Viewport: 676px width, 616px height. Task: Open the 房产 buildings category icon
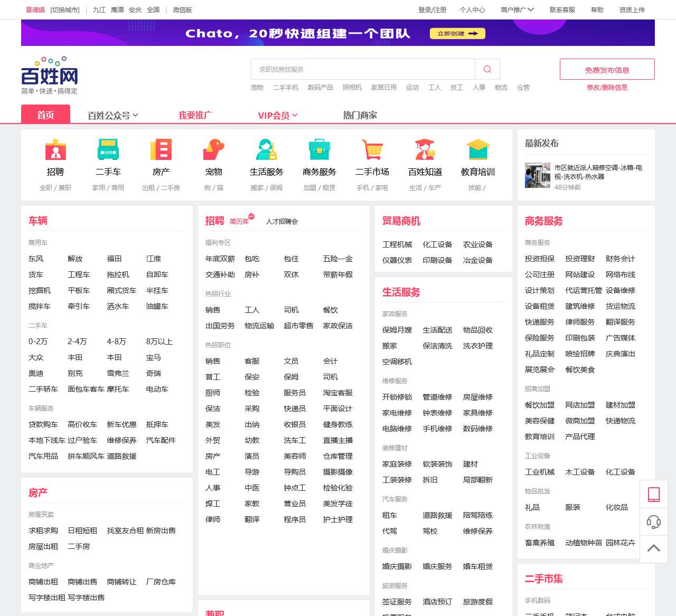pyautogui.click(x=162, y=150)
